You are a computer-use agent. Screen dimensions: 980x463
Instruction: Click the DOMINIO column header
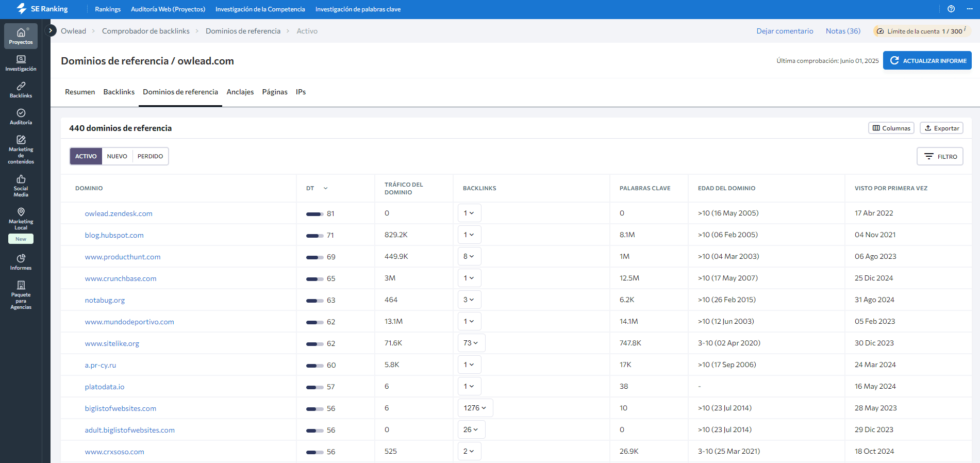pos(89,188)
